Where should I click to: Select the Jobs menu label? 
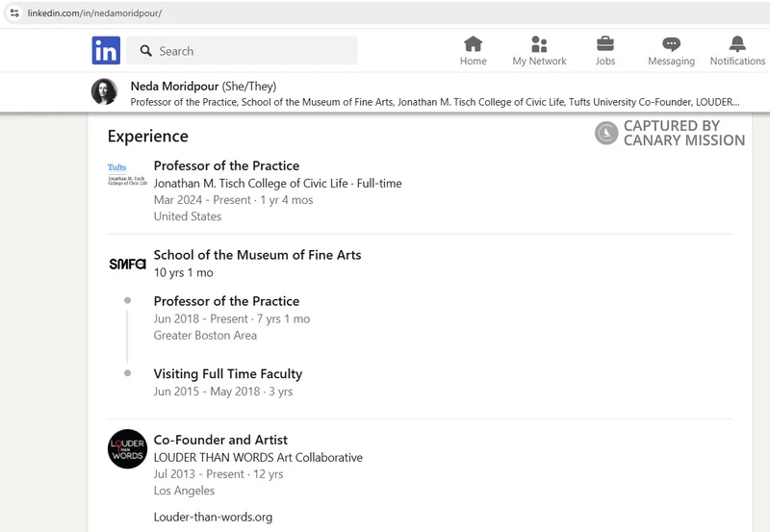pos(605,61)
